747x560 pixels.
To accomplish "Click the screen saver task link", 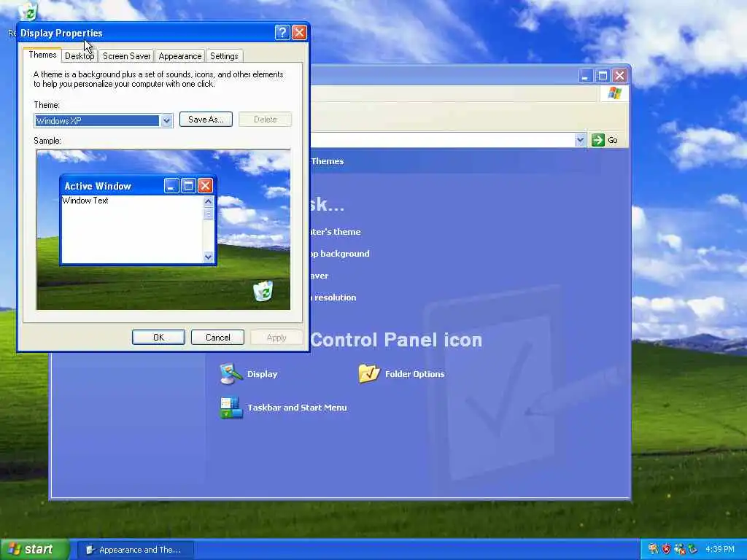I will 320,276.
